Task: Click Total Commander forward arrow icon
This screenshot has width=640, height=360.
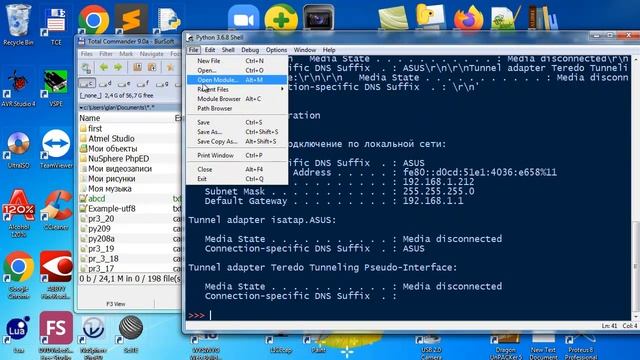Action: pyautogui.click(x=118, y=68)
